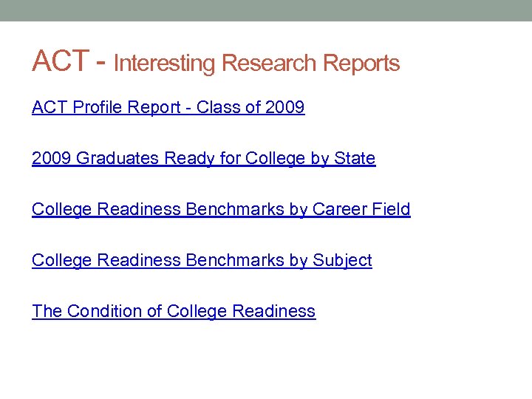Visit College Readiness Benchmarks by Subject link

point(201,261)
